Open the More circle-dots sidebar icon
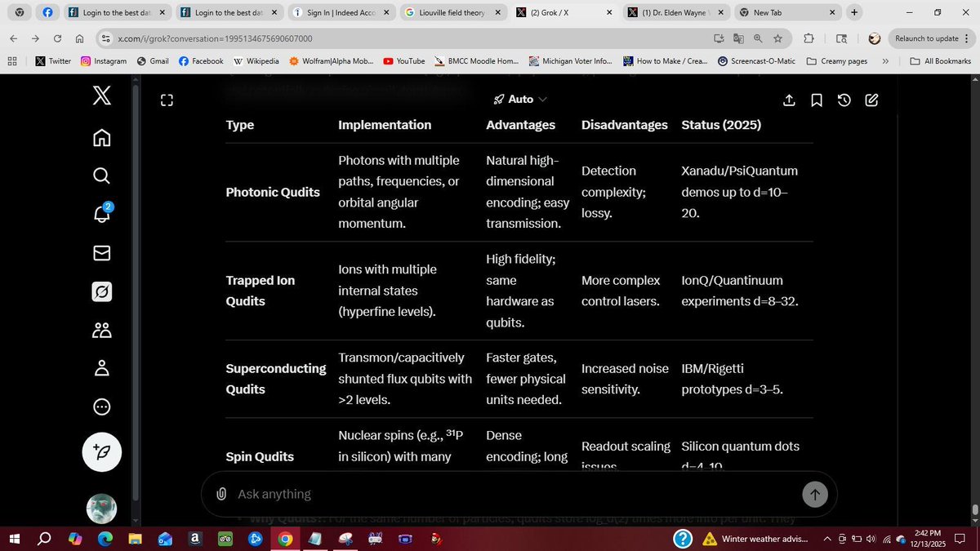 click(101, 407)
